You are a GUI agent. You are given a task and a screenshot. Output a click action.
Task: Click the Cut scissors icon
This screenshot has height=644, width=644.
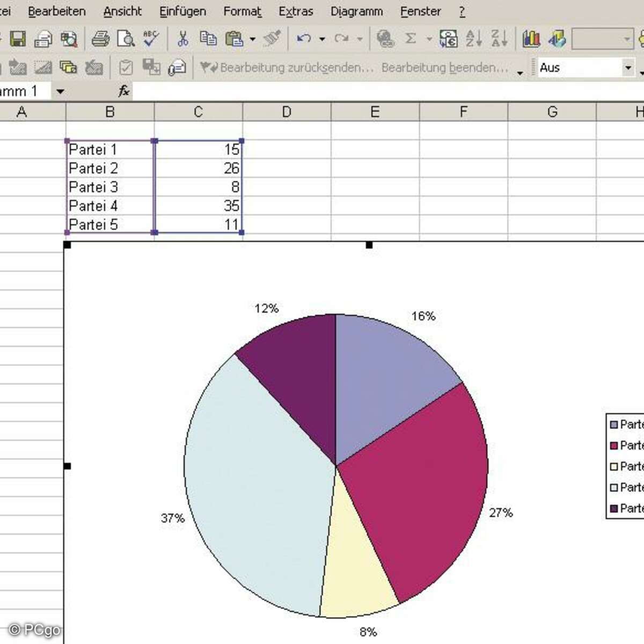pyautogui.click(x=182, y=39)
